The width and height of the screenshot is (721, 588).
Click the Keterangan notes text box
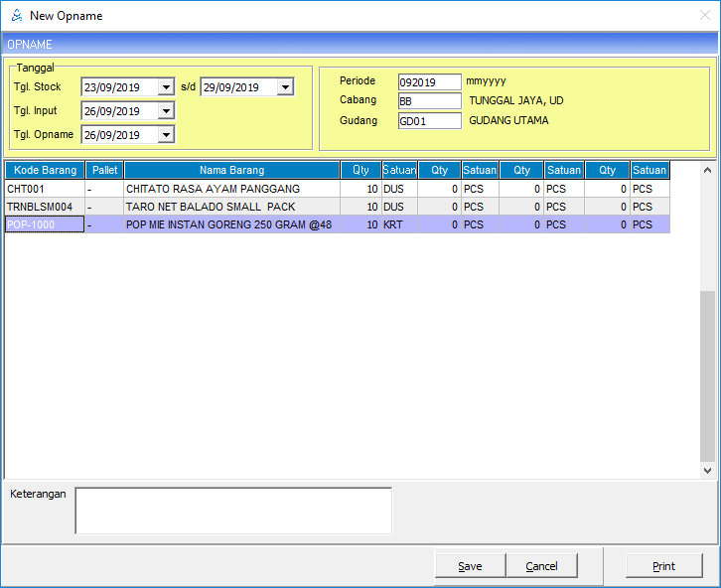coord(233,511)
